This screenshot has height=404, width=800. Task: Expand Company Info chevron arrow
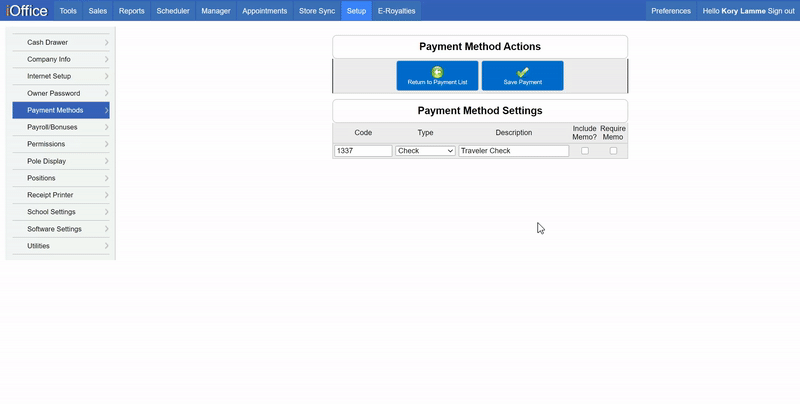107,59
